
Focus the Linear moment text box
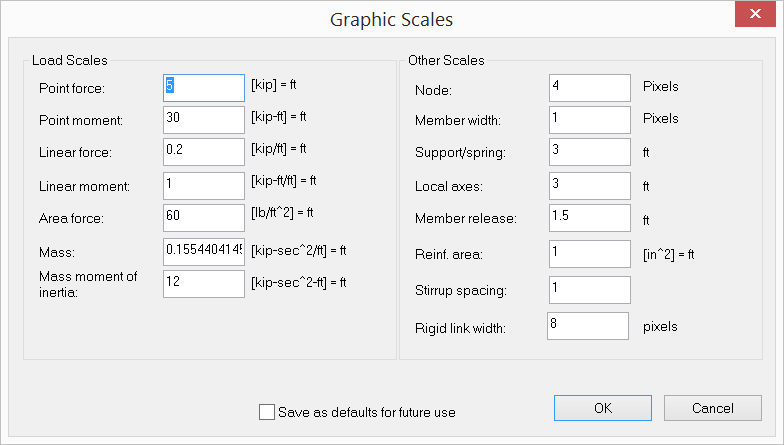[204, 185]
